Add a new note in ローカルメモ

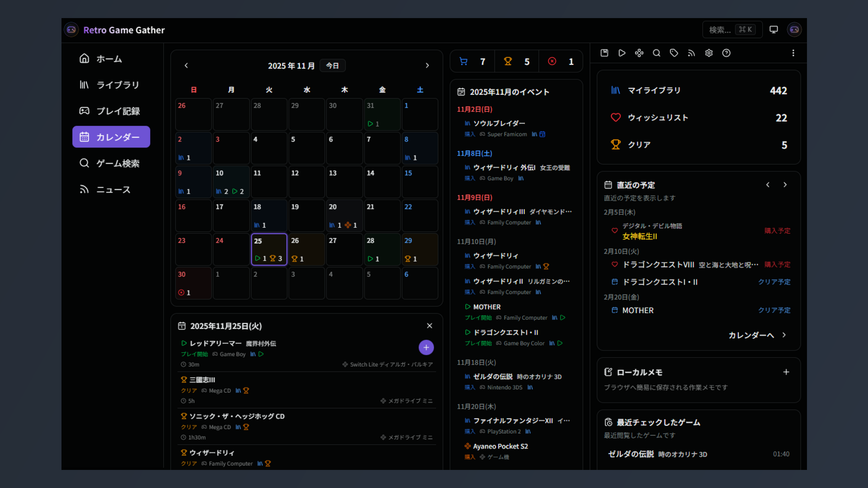[786, 372]
